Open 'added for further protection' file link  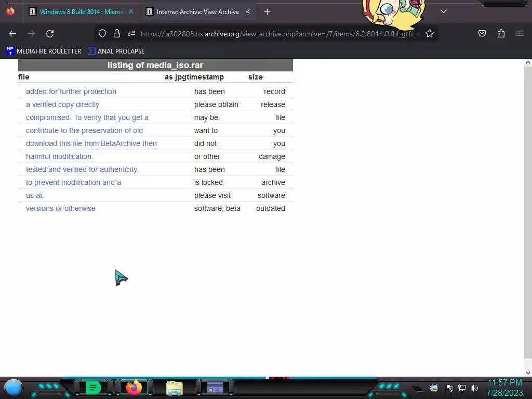tap(71, 91)
